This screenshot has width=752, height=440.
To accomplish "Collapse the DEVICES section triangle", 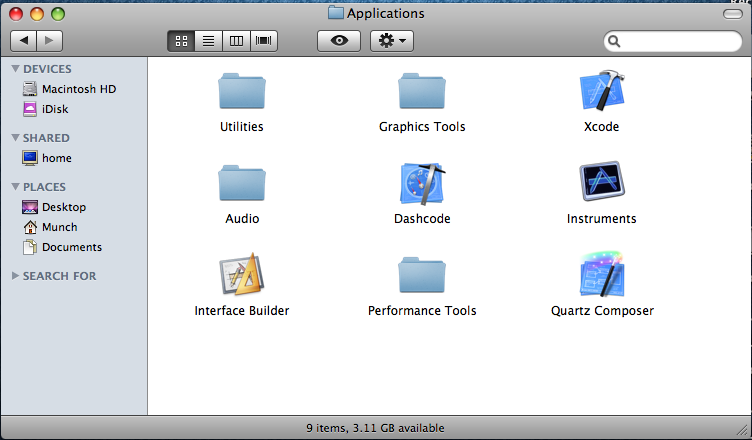I will 15,69.
